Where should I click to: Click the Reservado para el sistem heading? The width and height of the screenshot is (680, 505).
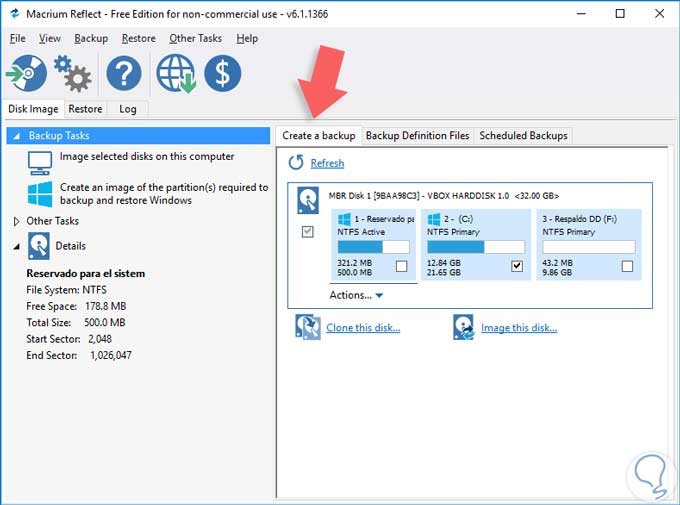click(85, 273)
